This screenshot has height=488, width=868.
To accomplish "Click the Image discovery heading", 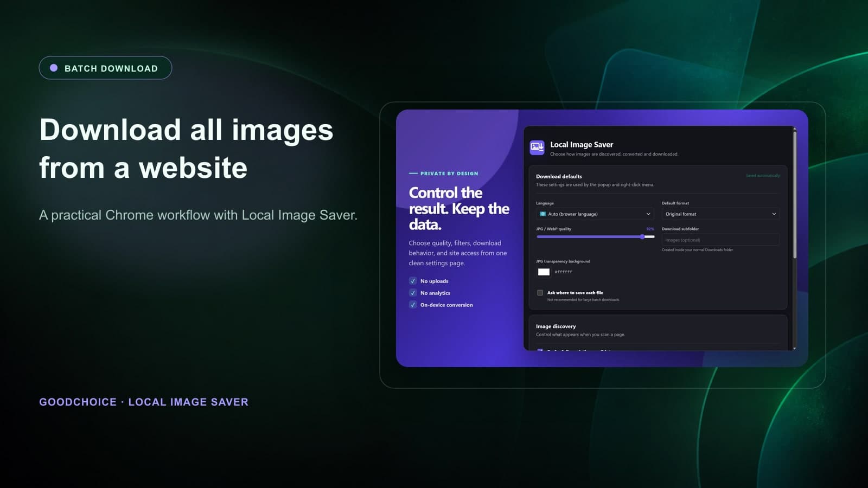I will [556, 326].
